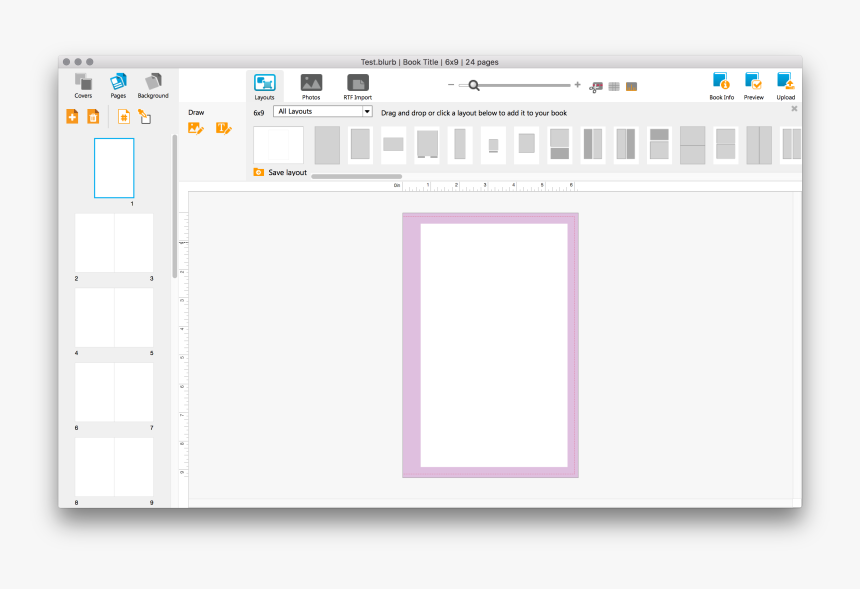
Task: Toggle the trim lines scissors view
Action: [x=596, y=87]
